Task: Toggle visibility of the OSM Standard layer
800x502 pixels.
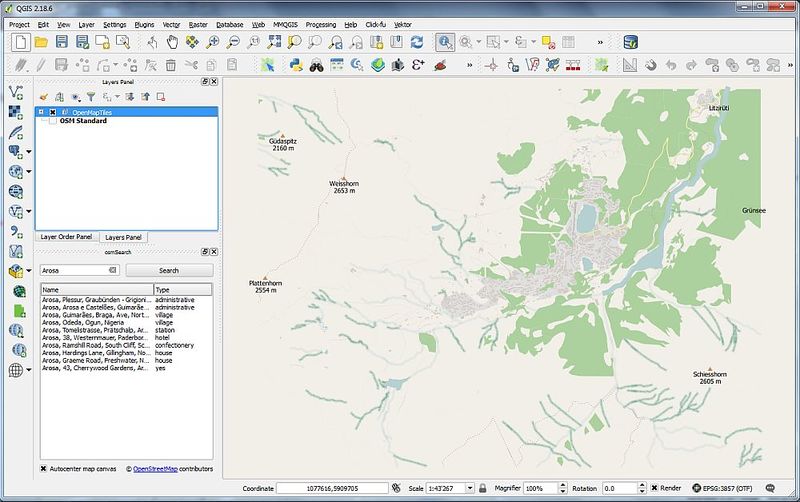Action: (53, 121)
